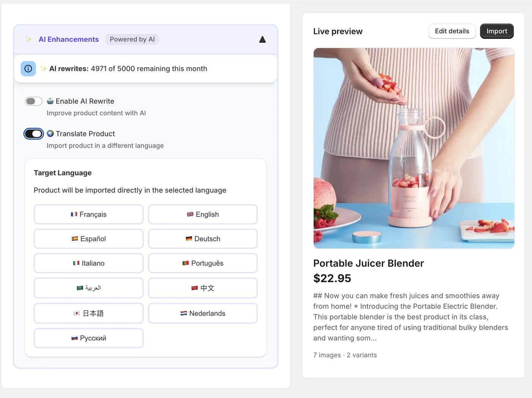
Task: Select English as target language
Action: pos(203,215)
